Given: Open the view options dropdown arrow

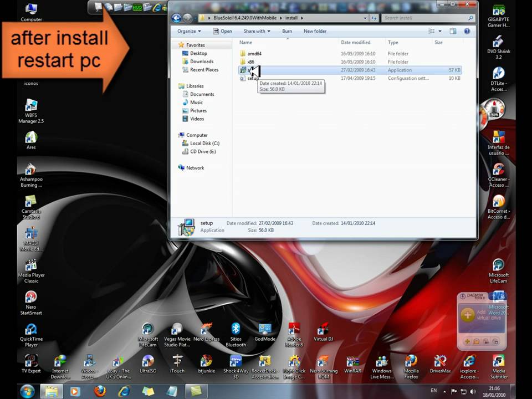Looking at the screenshot, I should coord(440,31).
